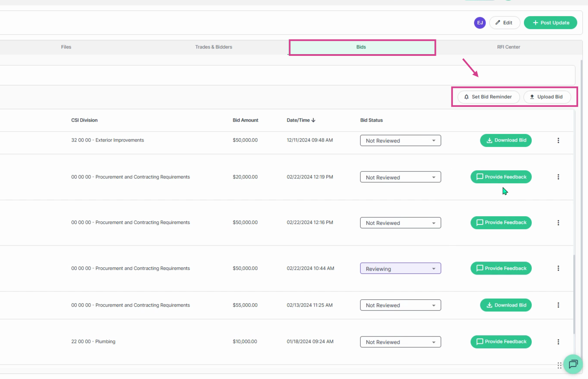Click '32 00 00 - Exterior Improvements' cell
This screenshot has width=588, height=379.
pos(107,140)
